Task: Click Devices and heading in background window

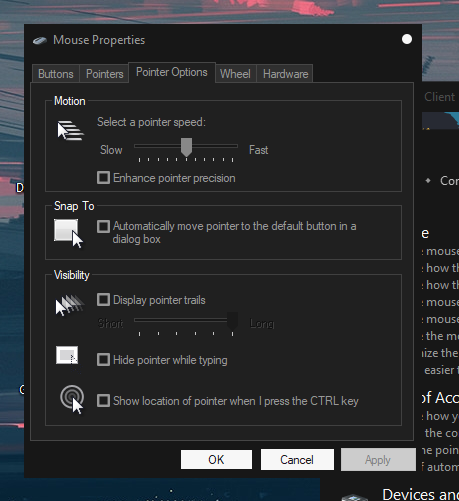Action: pyautogui.click(x=420, y=494)
